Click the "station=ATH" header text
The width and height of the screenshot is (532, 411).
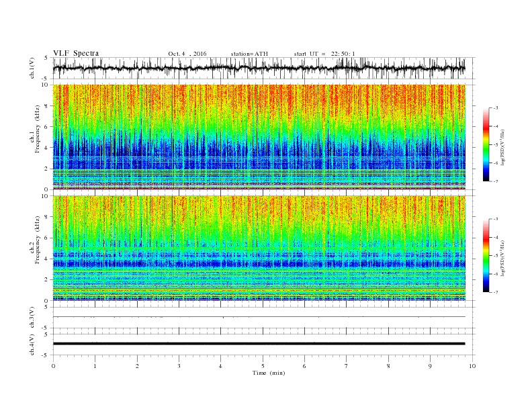click(249, 54)
